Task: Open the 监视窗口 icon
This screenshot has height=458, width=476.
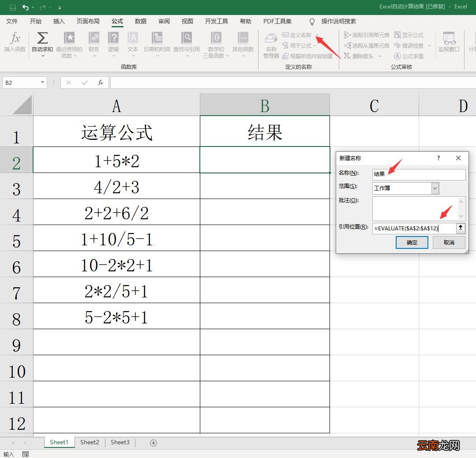Action: 449,38
